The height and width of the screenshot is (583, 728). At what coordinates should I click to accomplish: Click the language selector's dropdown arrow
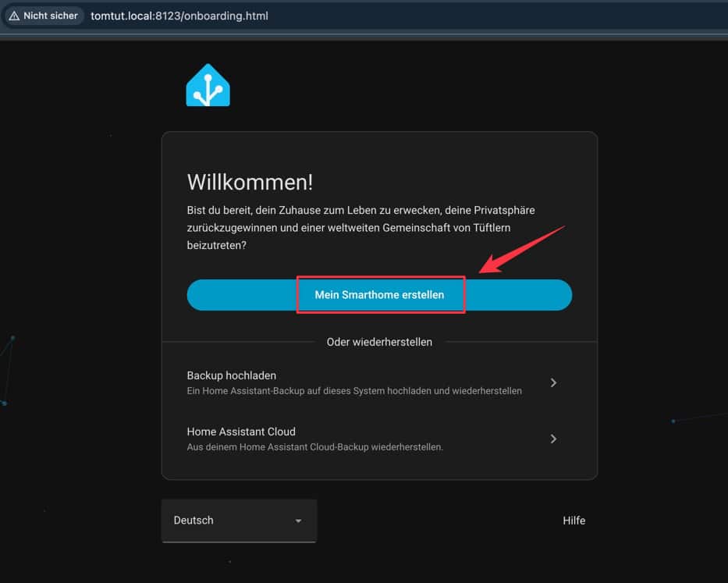click(x=298, y=521)
